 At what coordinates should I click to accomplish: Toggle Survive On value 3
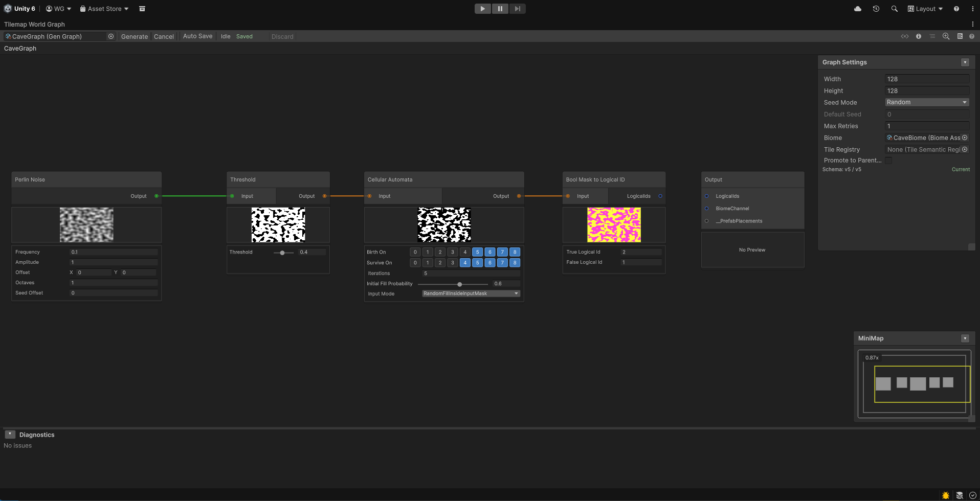[453, 263]
